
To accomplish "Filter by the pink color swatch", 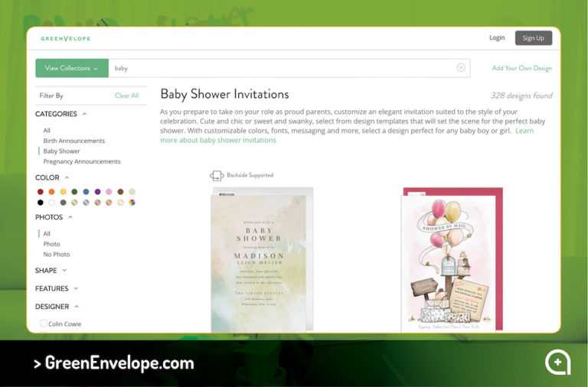I will point(109,192).
